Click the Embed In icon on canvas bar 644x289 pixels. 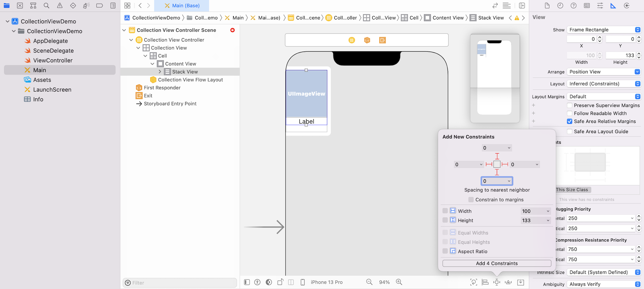521,282
